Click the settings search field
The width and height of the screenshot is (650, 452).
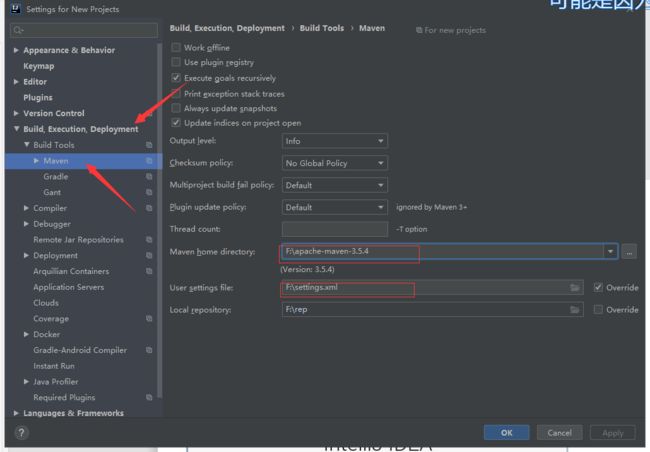pyautogui.click(x=84, y=30)
